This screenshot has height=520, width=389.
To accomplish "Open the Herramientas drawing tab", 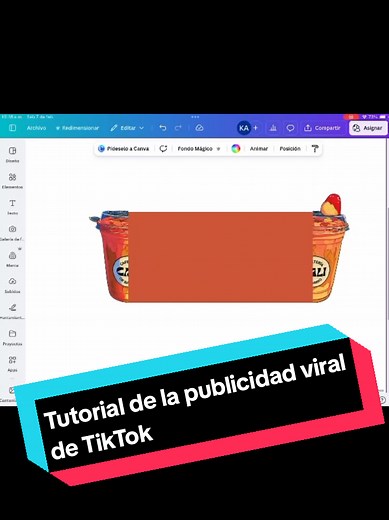I will click(x=12, y=311).
